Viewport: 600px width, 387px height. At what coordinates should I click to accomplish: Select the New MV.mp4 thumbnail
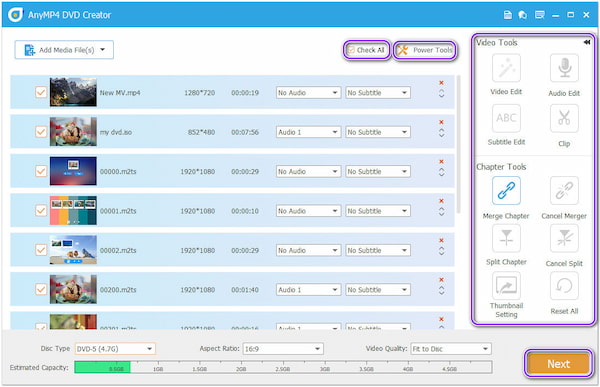(x=73, y=92)
